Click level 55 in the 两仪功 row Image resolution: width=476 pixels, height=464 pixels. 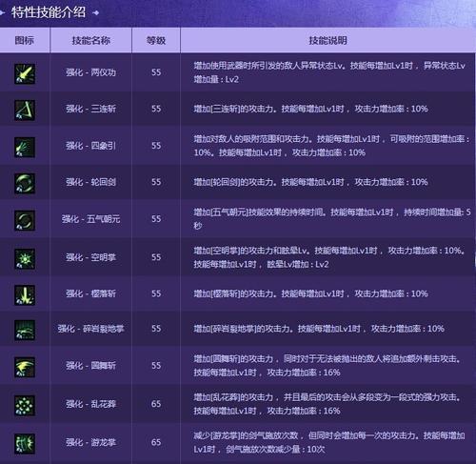point(156,72)
